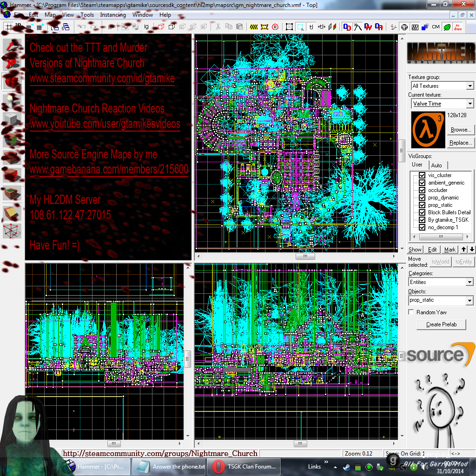This screenshot has width=476, height=476.
Task: Select the Selection arrow tool
Action: pyautogui.click(x=12, y=46)
